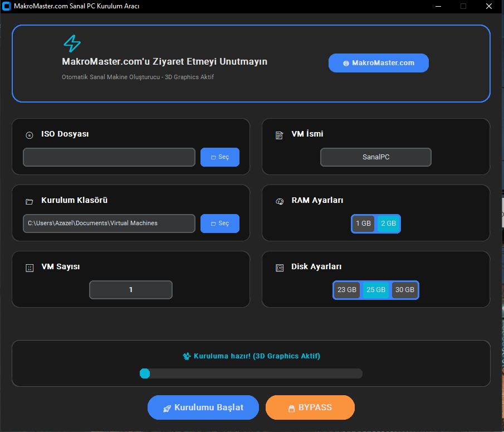Viewport: 504px width, 432px height.
Task: Click the ISO Dosyası path field
Action: click(x=109, y=157)
